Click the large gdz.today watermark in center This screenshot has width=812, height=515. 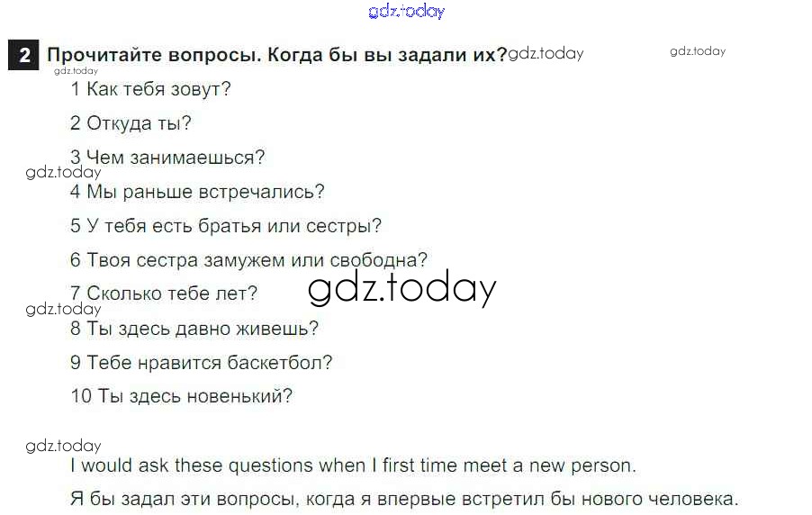[x=401, y=288]
